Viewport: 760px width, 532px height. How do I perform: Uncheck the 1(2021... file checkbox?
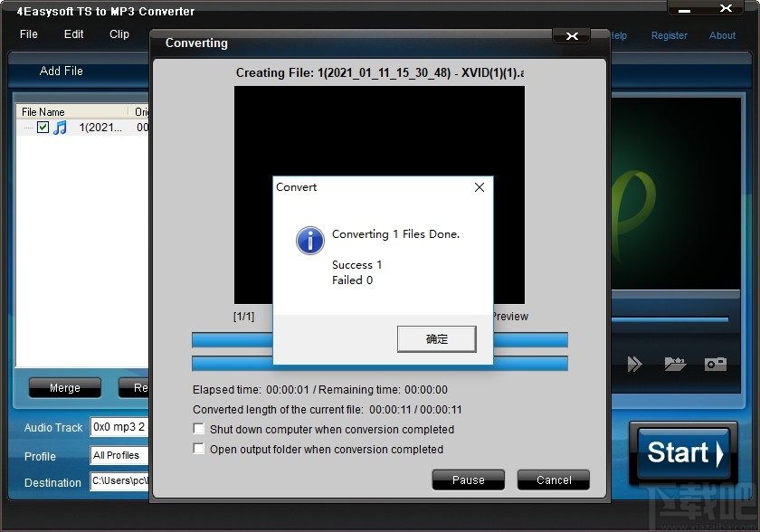pos(43,128)
